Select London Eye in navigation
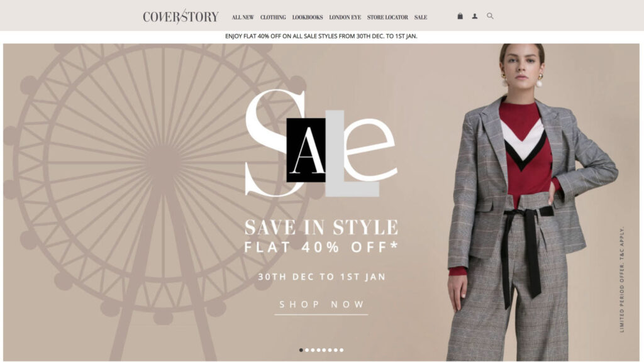 (x=345, y=17)
